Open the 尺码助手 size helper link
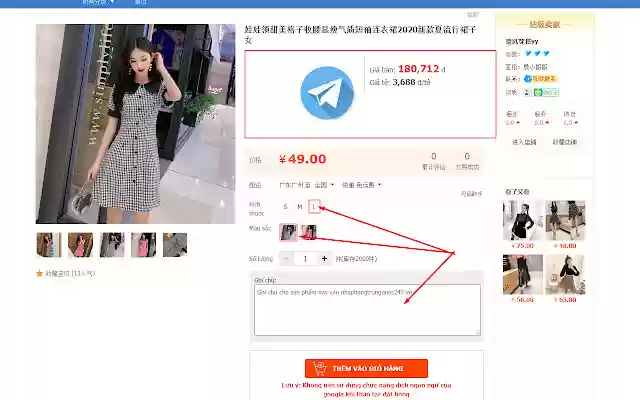 (471, 194)
